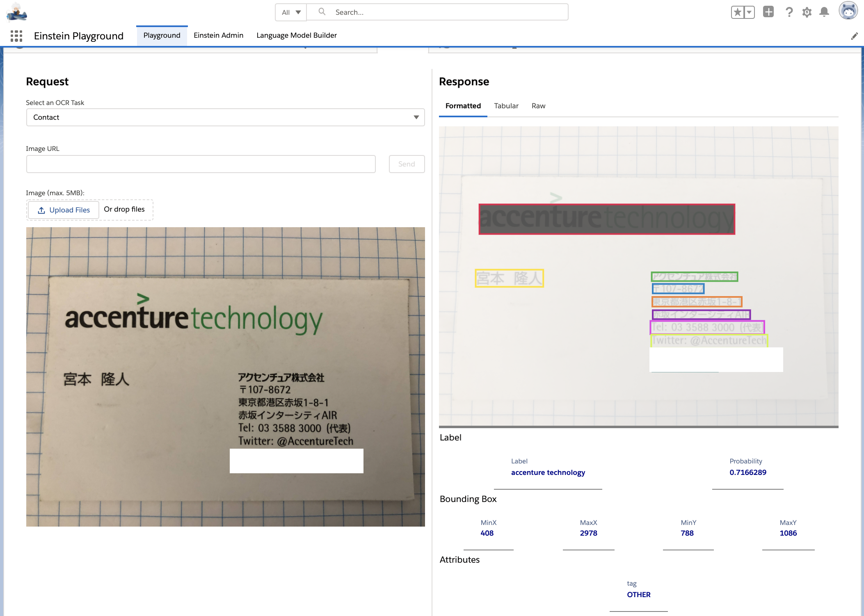Click the Upload Files button
This screenshot has width=864, height=616.
(64, 210)
